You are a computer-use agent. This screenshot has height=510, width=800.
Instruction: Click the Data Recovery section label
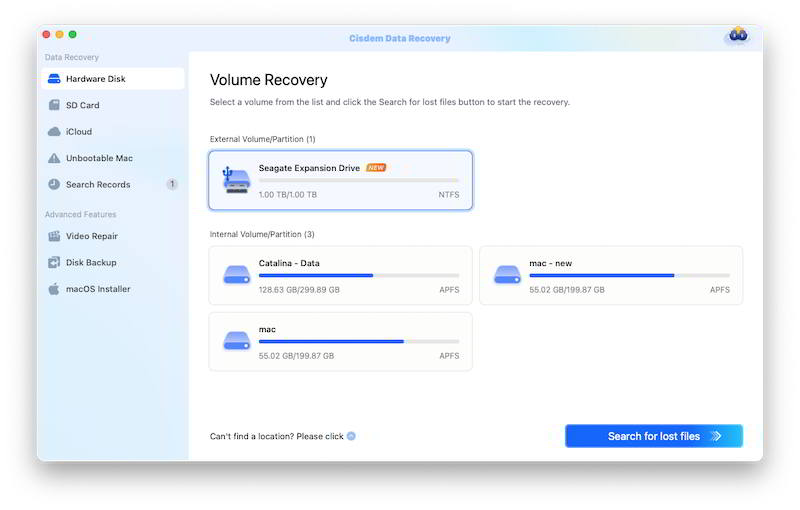point(71,57)
